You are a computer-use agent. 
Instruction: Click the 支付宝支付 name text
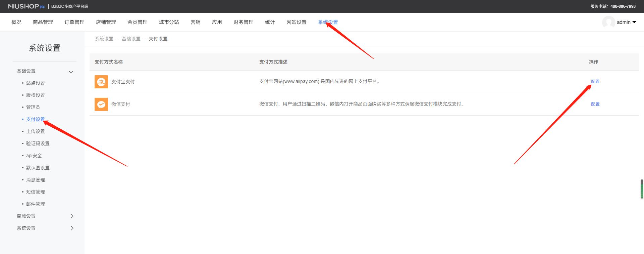pos(123,82)
